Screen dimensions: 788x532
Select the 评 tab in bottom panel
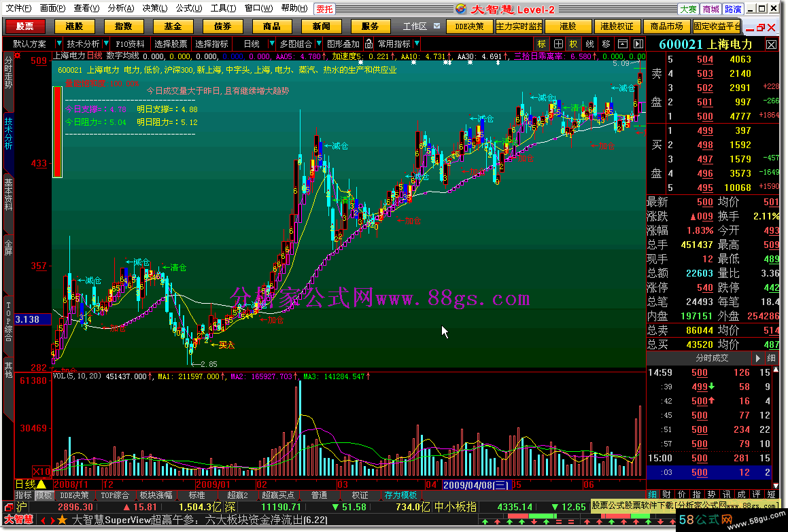point(756,495)
